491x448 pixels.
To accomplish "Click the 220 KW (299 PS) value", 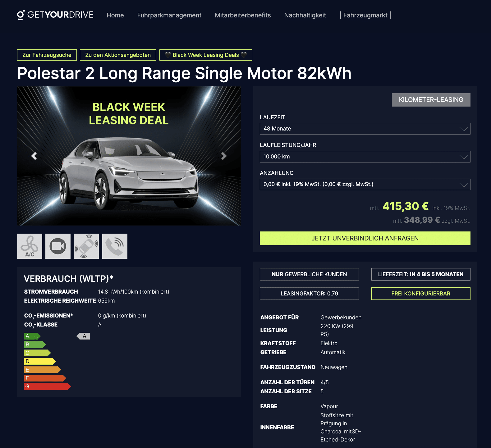I will pos(337,330).
